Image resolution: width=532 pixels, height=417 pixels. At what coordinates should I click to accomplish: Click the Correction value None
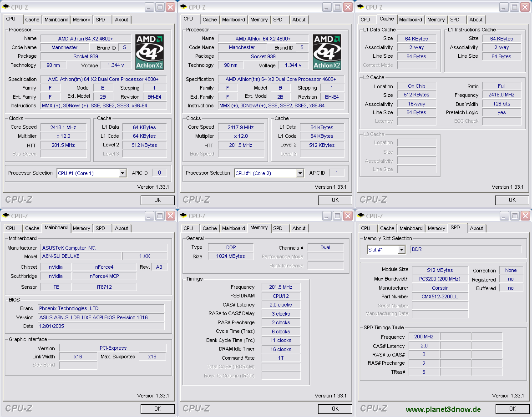click(x=511, y=270)
